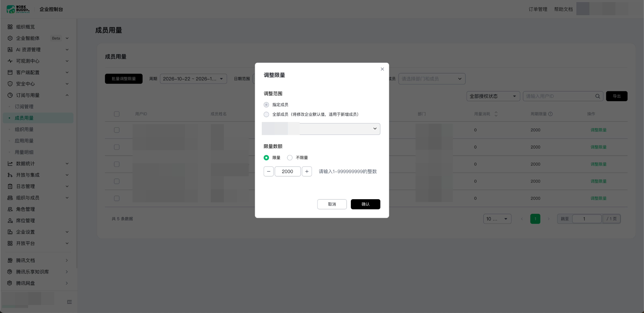Expand the 企业智能体 menu chevron
Screen dimensions: 644x313
click(67, 38)
